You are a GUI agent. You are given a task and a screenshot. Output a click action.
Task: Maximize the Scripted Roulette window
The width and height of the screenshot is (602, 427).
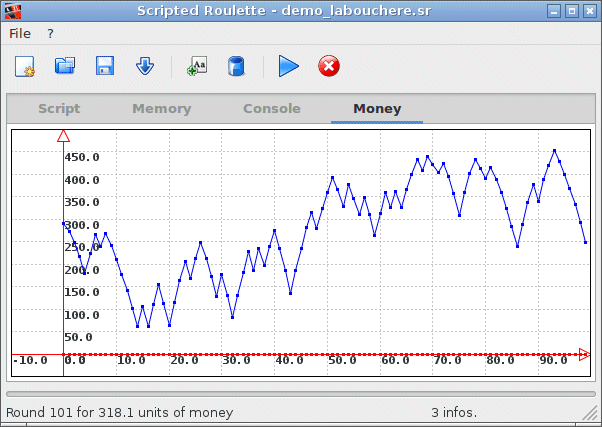pos(572,11)
